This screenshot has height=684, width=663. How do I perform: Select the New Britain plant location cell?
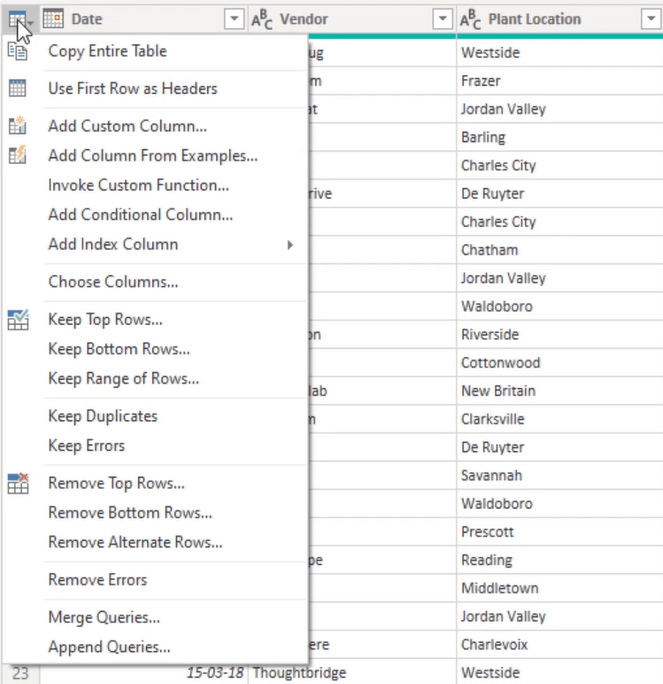(560, 391)
